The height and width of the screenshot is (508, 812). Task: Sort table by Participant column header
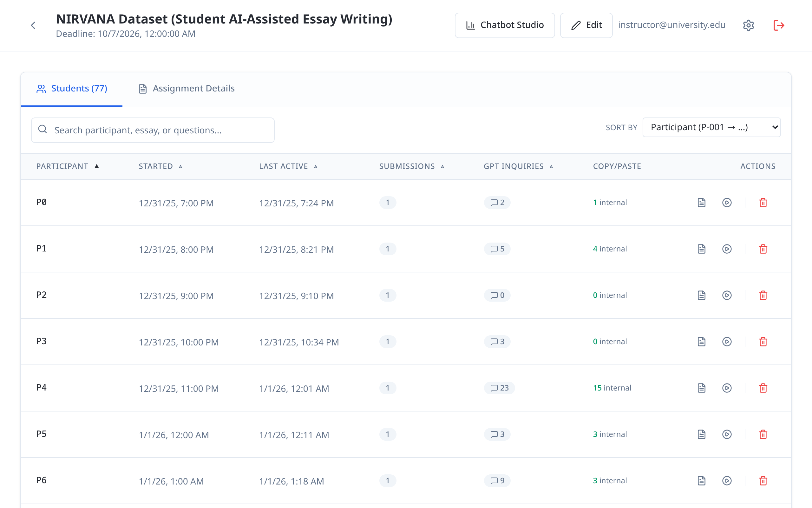pyautogui.click(x=68, y=166)
